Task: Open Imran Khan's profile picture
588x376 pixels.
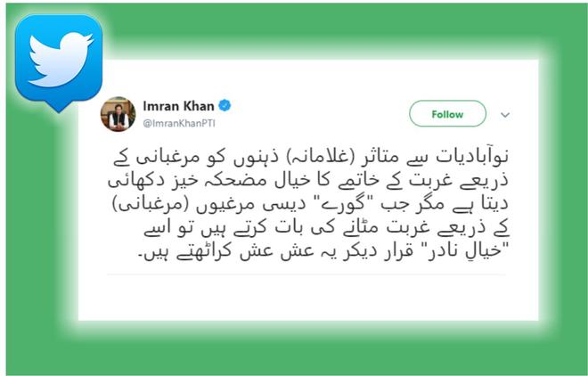Action: pyautogui.click(x=118, y=114)
